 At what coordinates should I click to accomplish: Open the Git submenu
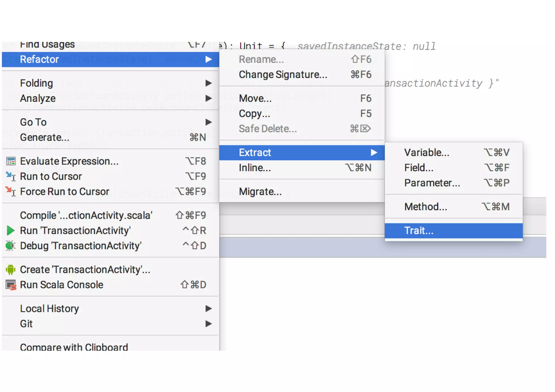click(27, 324)
